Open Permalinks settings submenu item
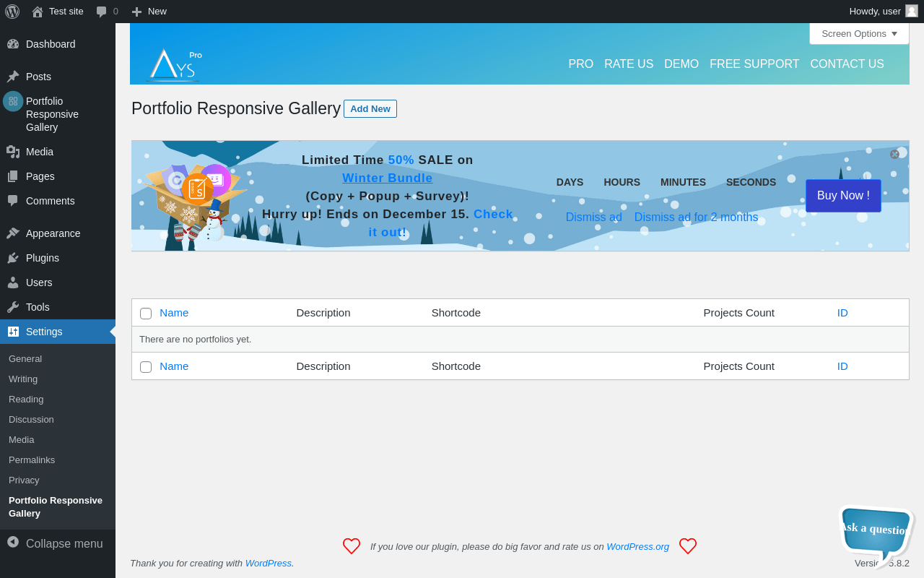 click(x=32, y=460)
